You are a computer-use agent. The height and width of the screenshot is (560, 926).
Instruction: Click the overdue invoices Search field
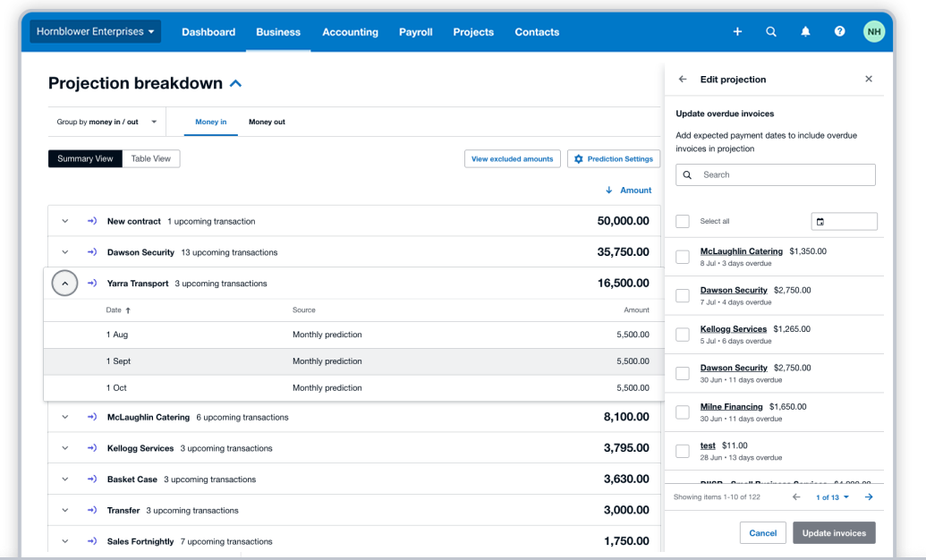point(776,174)
